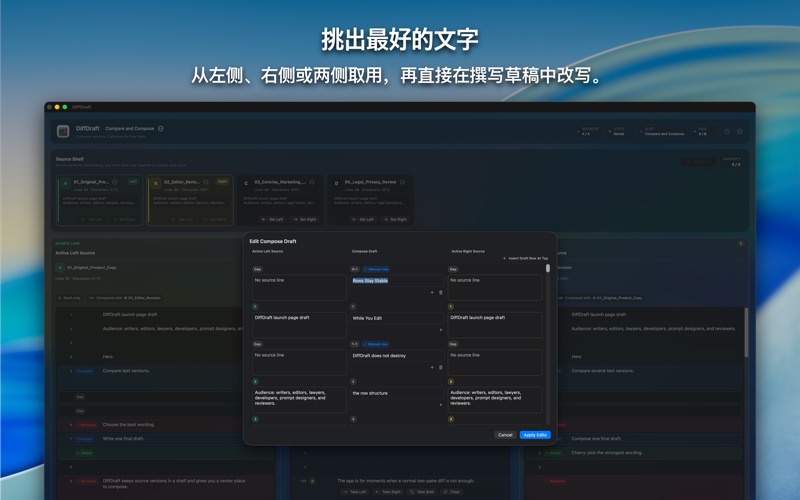Delete the "DiffDraft does not destroy" row
The height and width of the screenshot is (500, 800).
pos(441,367)
